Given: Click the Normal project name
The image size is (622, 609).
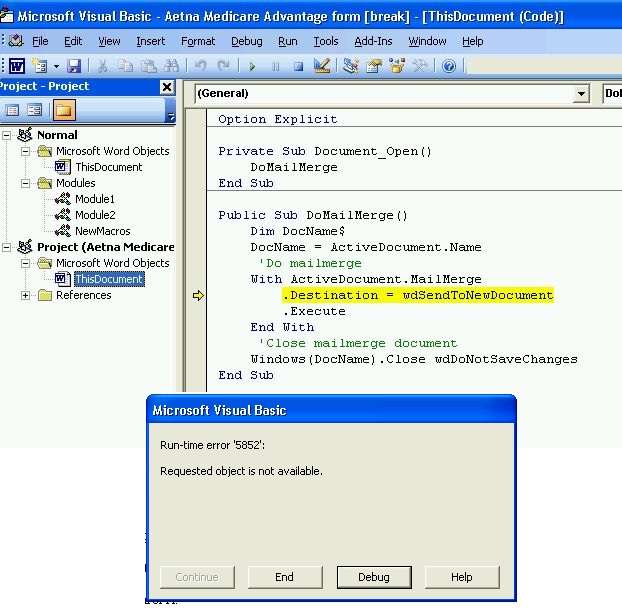Looking at the screenshot, I should (x=57, y=135).
